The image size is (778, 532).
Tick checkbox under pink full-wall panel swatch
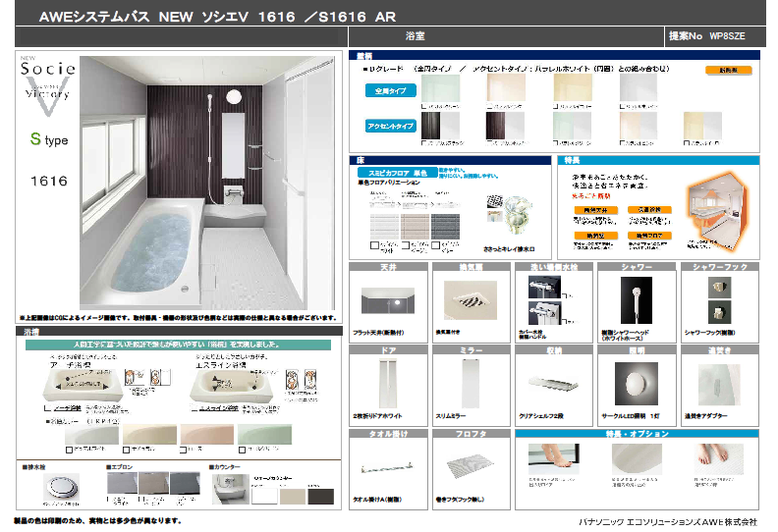click(490, 107)
